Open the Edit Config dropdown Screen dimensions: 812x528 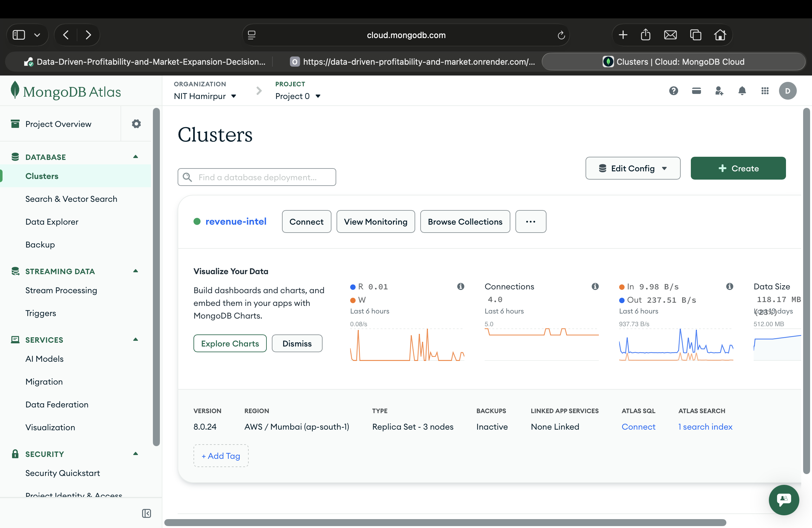[x=633, y=168]
